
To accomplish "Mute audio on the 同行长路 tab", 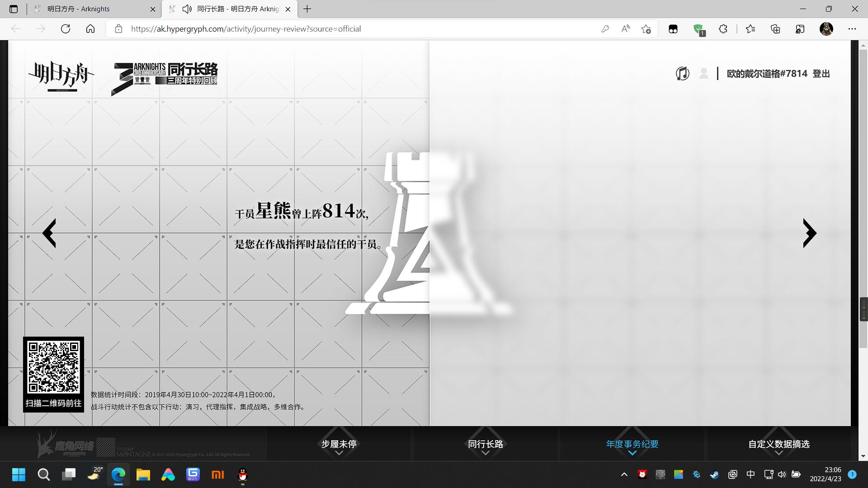I will pyautogui.click(x=187, y=9).
